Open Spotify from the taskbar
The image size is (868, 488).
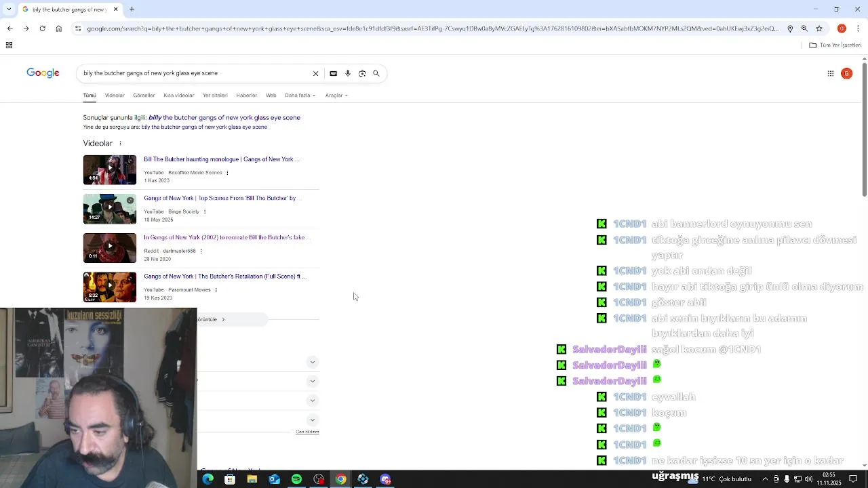296,479
